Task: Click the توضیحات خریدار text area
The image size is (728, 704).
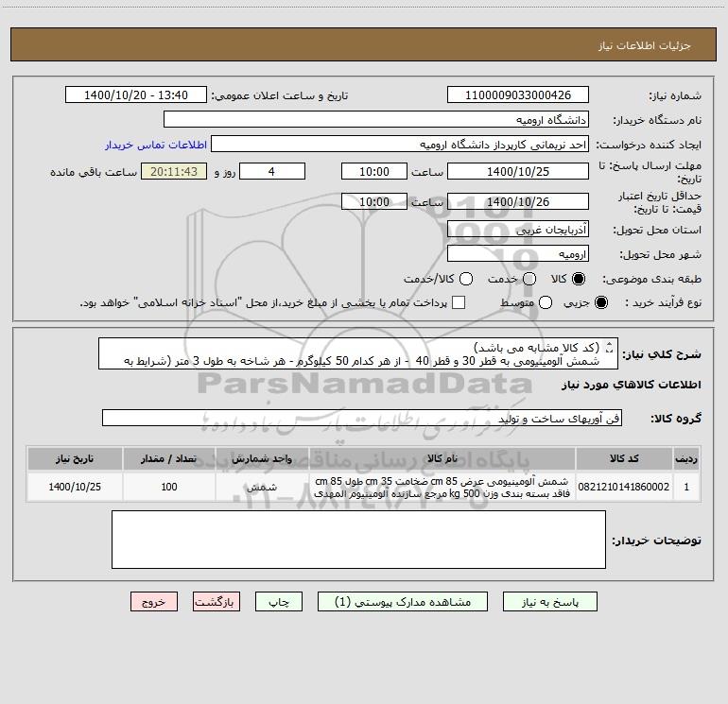Action: tap(358, 540)
